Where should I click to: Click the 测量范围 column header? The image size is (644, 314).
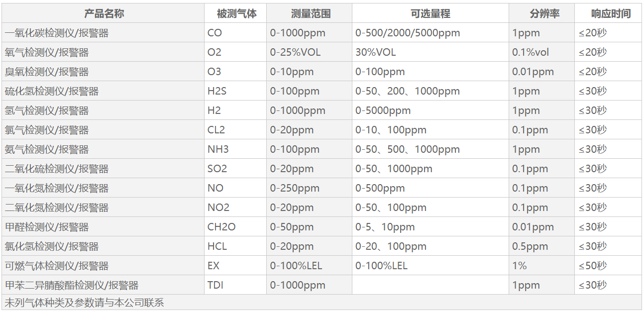[310, 13]
